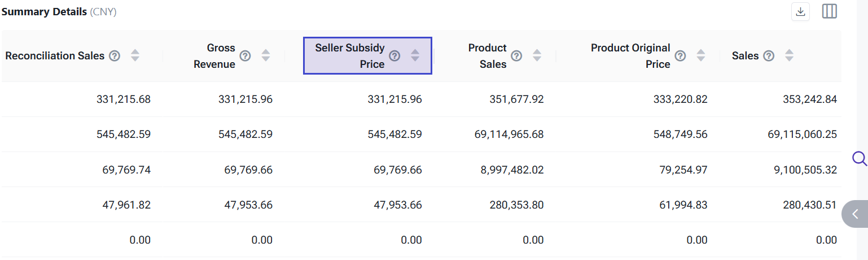The height and width of the screenshot is (260, 868).
Task: Open the column settings layout icon
Action: point(829,11)
